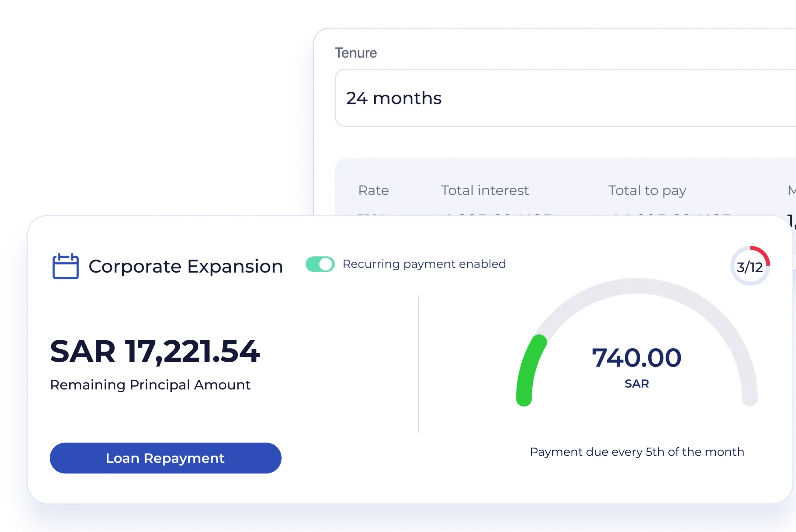
Task: Click the Rate column header
Action: [x=373, y=191]
